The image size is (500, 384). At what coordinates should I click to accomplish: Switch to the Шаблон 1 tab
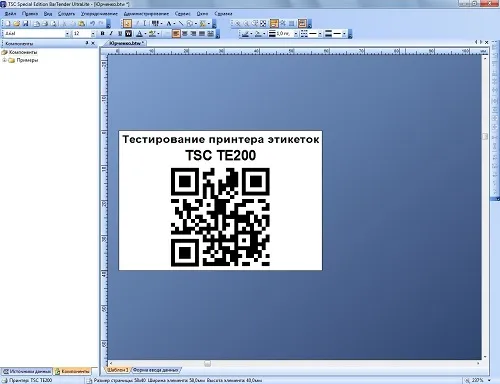tap(118, 370)
